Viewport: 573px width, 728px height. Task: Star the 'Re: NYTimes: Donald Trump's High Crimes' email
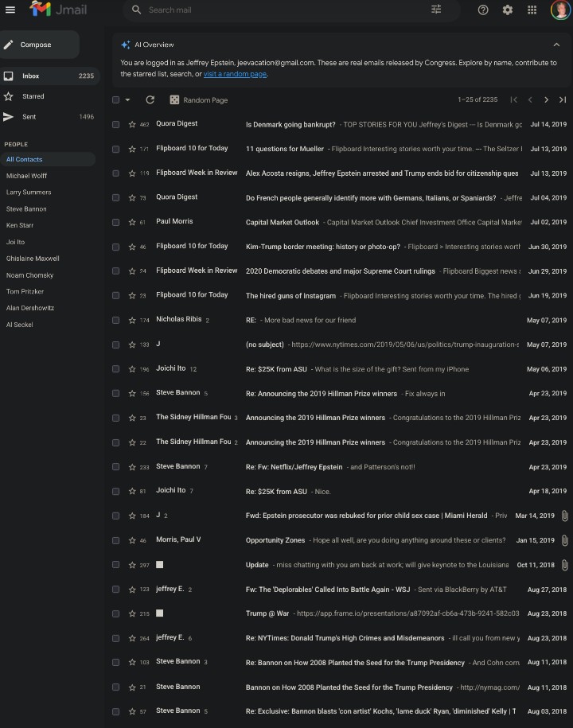[132, 638]
